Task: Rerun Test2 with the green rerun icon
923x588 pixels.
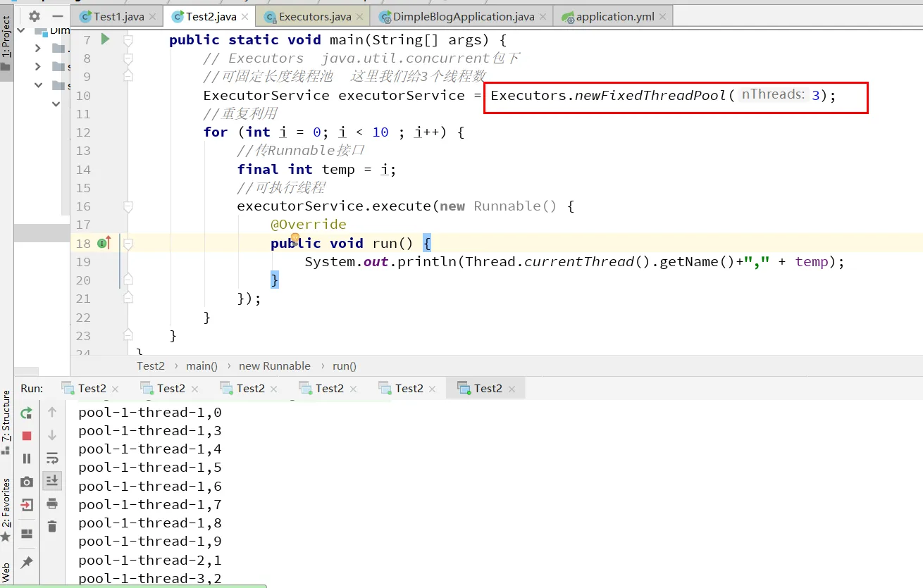Action: pos(27,413)
